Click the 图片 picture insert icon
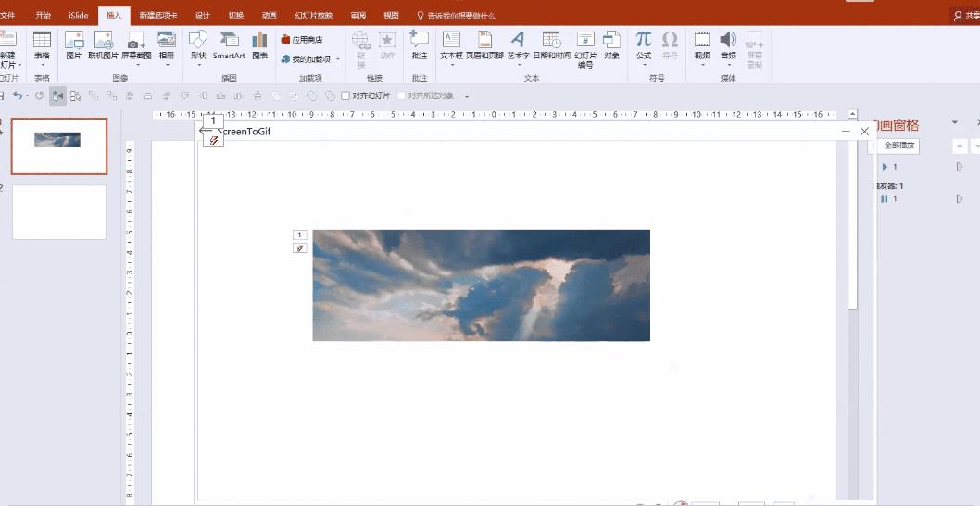 (73, 44)
